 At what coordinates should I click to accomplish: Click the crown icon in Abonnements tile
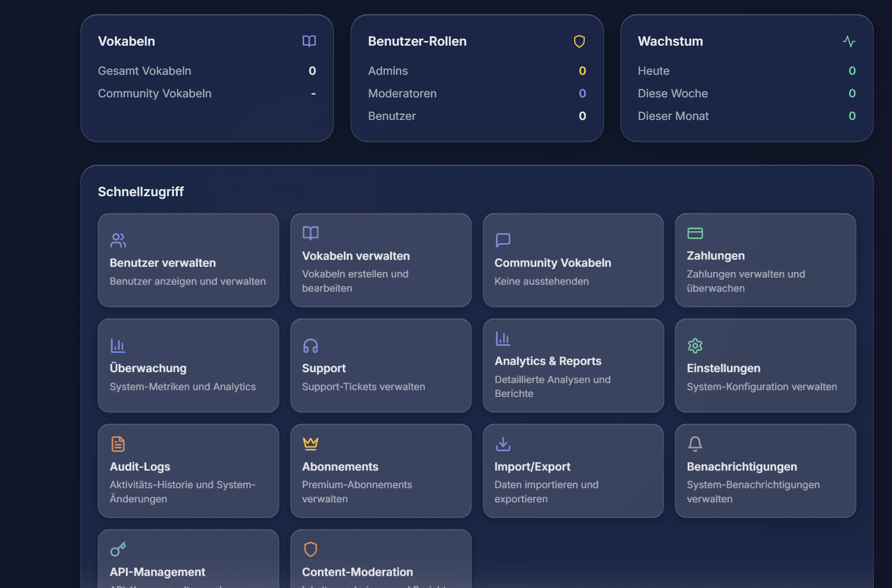[310, 444]
